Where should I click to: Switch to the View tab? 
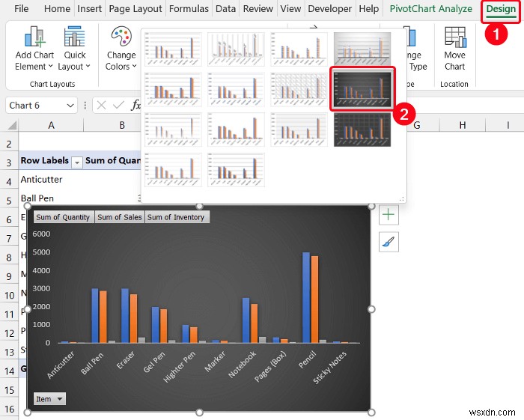click(290, 9)
